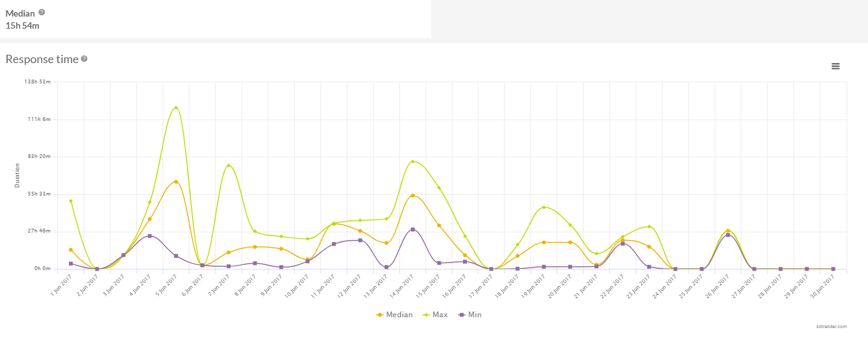
Task: Click Min point on 14 Jun
Action: pyautogui.click(x=413, y=229)
